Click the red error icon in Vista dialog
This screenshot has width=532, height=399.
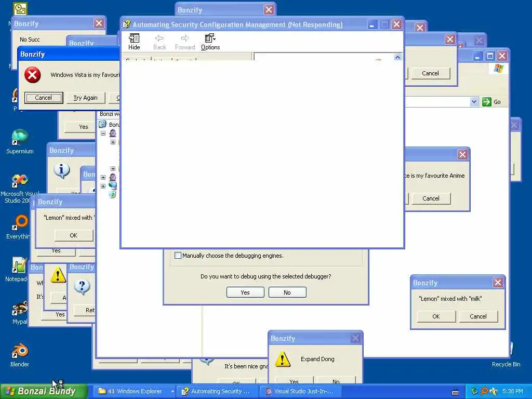pyautogui.click(x=33, y=75)
